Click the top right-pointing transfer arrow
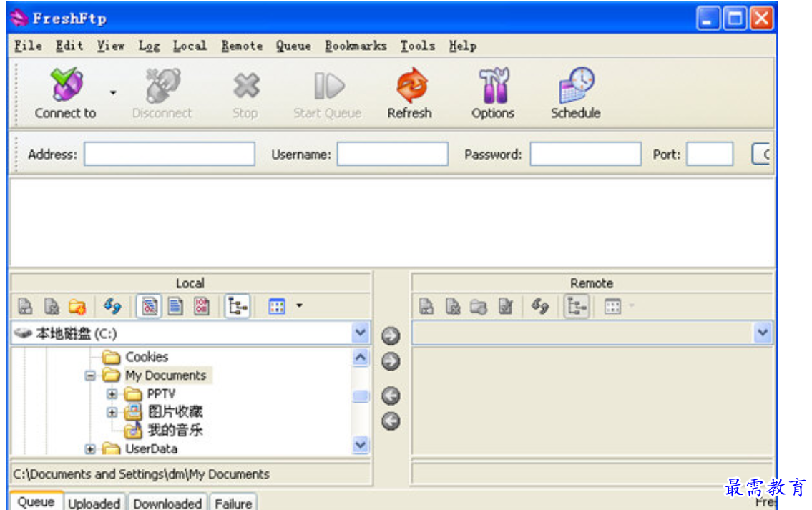812x510 pixels. 391,335
